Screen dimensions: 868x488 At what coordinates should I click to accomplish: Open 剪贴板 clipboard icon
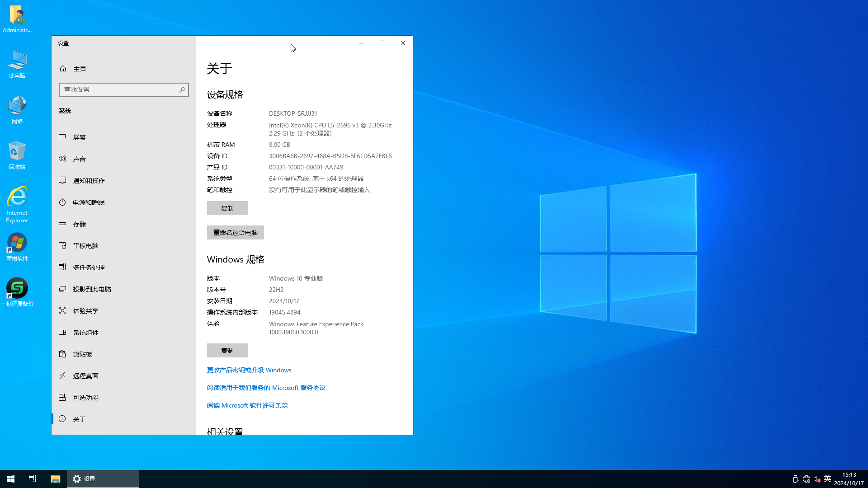[62, 354]
